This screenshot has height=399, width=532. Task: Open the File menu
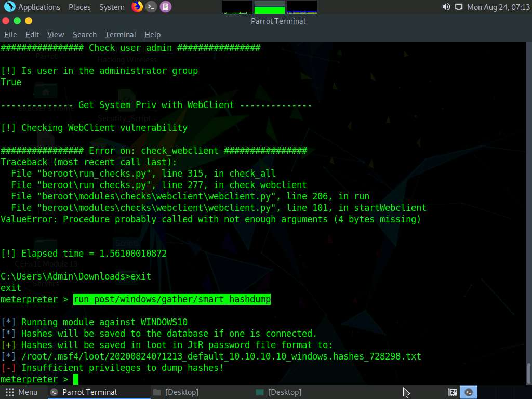[x=10, y=35]
